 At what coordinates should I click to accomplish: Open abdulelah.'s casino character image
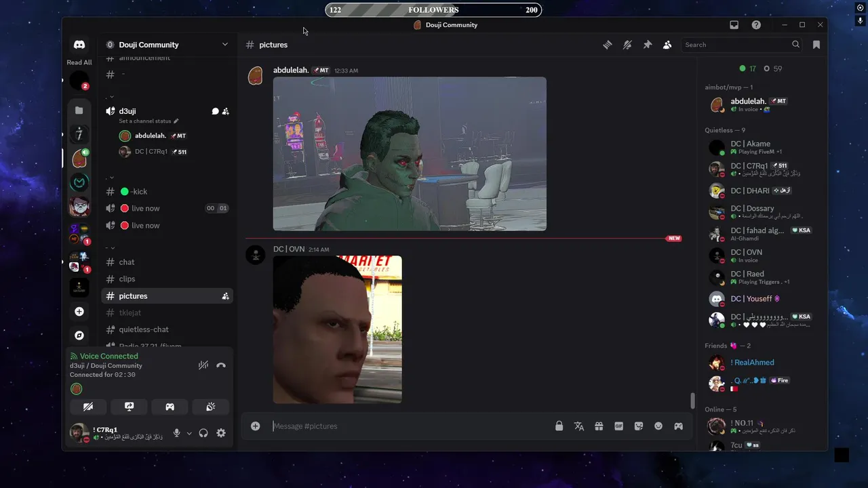410,154
